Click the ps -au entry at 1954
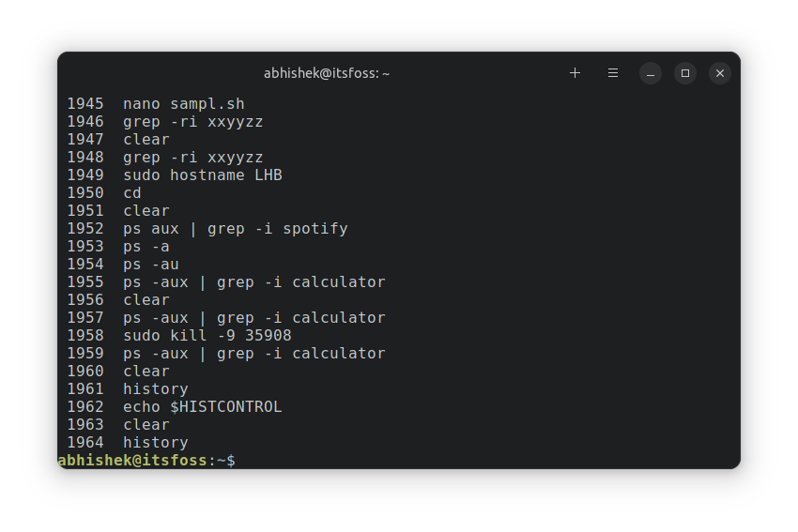 [123, 264]
